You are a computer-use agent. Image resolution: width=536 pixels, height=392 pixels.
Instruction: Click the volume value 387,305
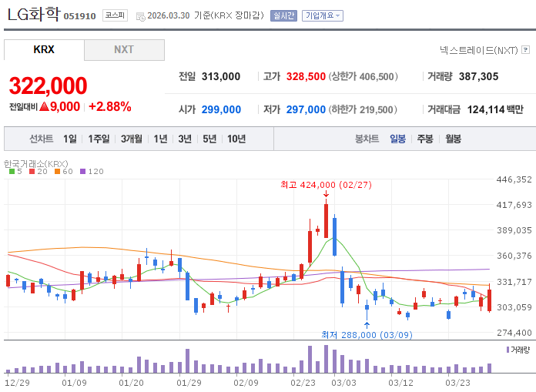point(478,76)
